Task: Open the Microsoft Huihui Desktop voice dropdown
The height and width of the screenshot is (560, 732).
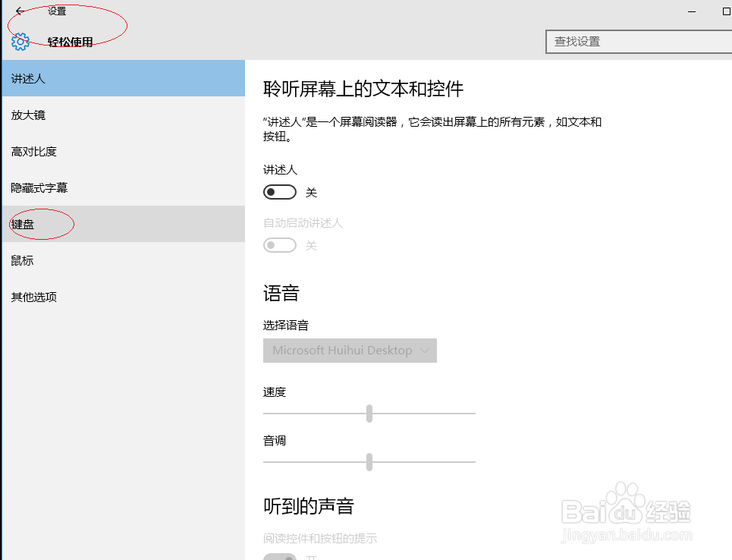Action: coord(350,351)
